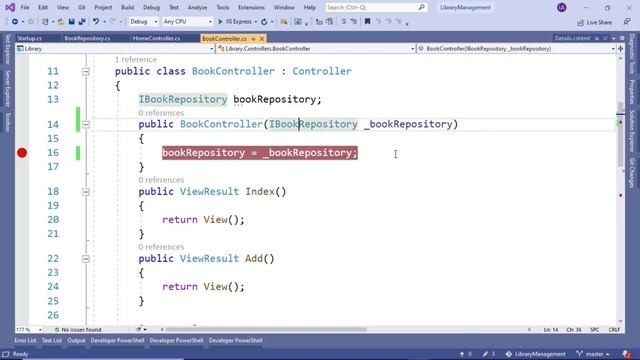The image size is (640, 360).
Task: Open the Server Explorer side tab
Action: 7,88
